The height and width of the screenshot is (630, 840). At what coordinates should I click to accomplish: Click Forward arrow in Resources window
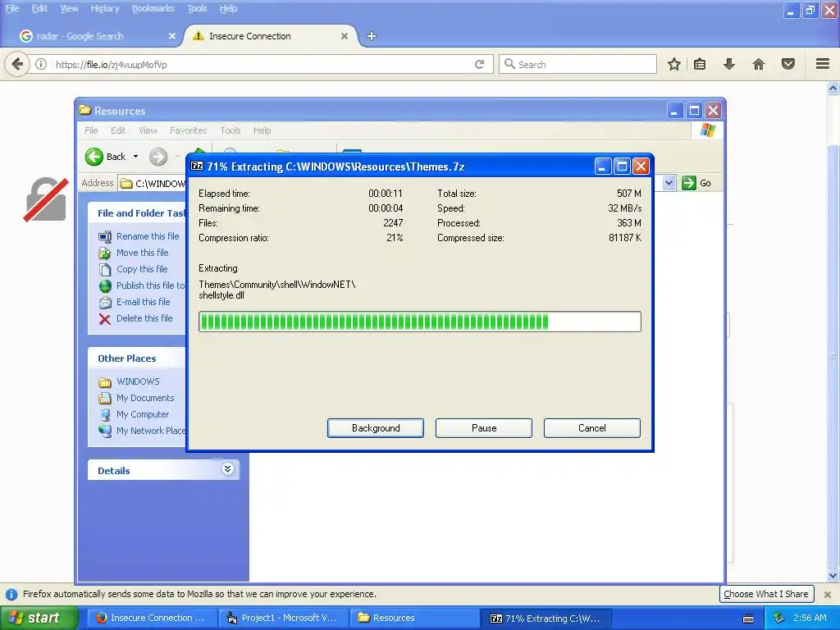pos(158,157)
